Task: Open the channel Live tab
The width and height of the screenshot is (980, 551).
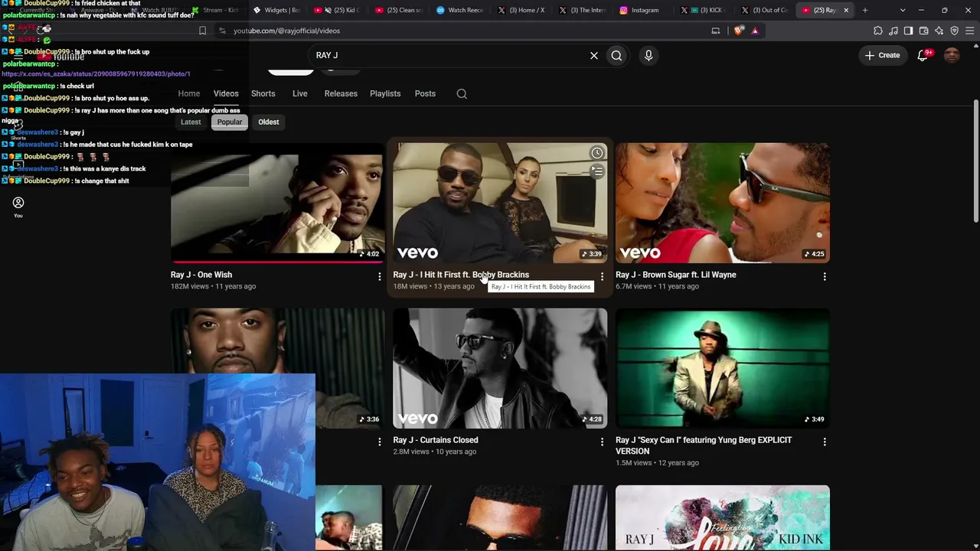Action: pyautogui.click(x=300, y=93)
